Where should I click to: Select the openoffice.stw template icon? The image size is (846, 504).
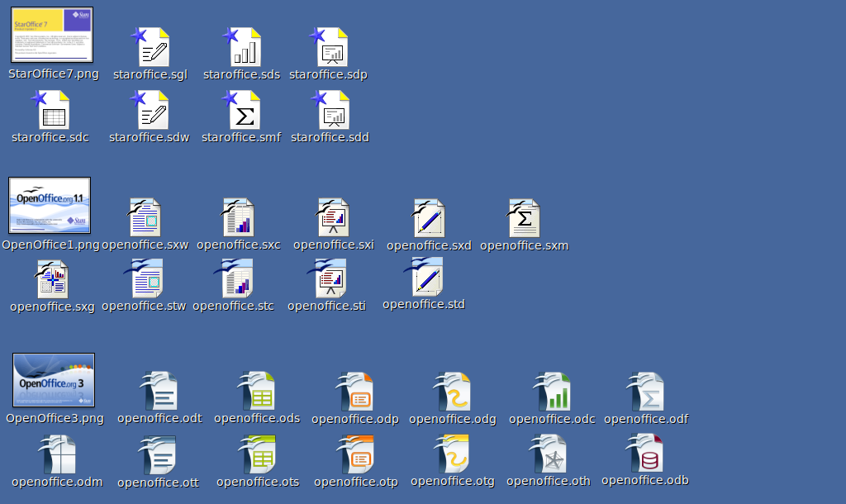pyautogui.click(x=144, y=278)
